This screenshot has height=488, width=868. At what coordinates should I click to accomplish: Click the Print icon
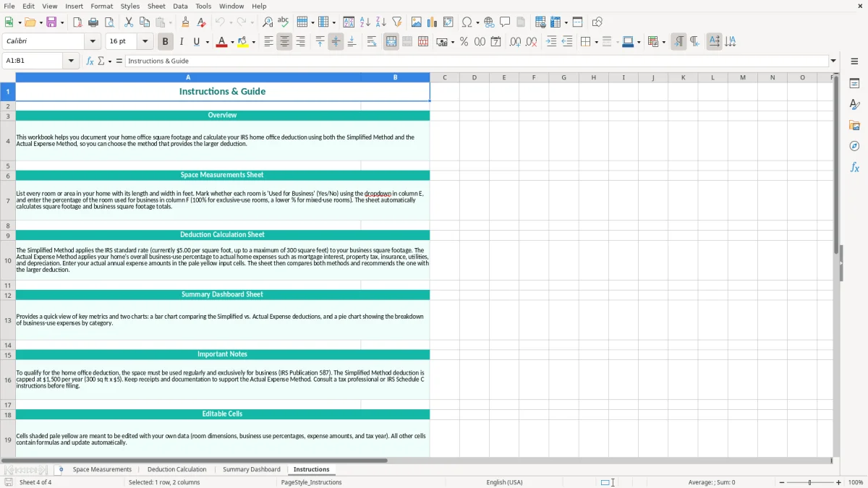(93, 22)
